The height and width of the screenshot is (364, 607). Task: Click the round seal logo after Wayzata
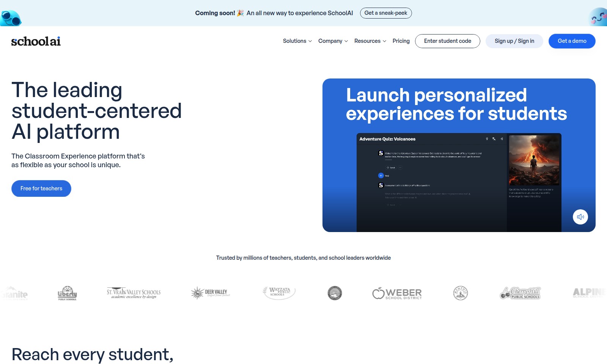335,293
